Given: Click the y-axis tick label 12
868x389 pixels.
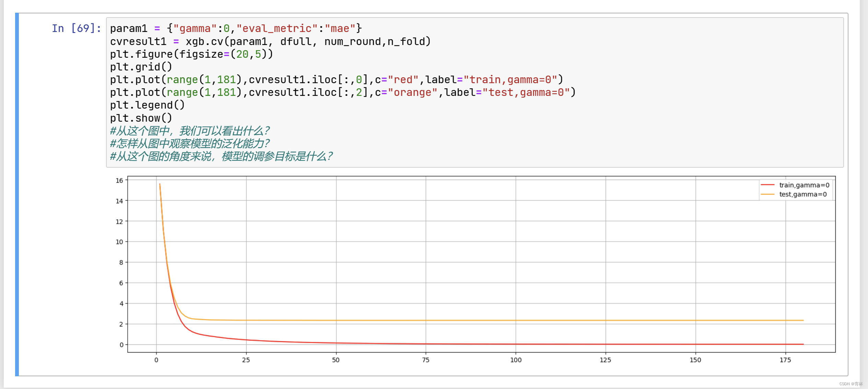Looking at the screenshot, I should [x=119, y=222].
